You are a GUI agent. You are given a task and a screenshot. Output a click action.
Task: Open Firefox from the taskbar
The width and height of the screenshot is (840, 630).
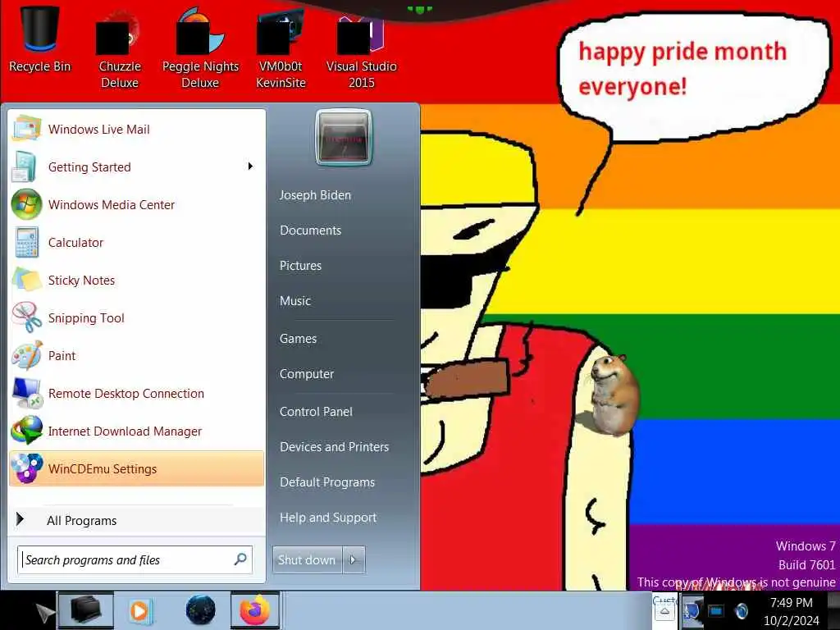pos(255,610)
